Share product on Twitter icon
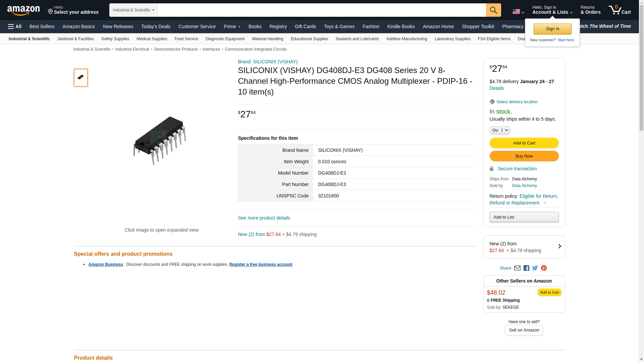The height and width of the screenshot is (362, 644). pos(535,268)
